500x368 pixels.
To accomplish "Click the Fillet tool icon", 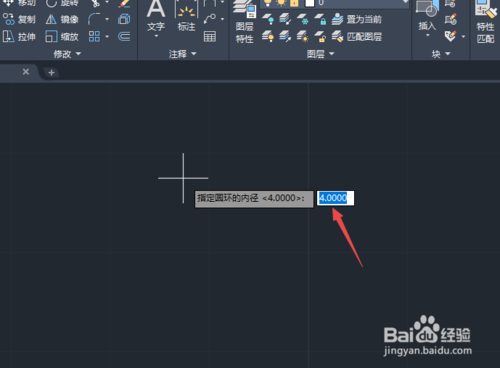I will click(94, 19).
